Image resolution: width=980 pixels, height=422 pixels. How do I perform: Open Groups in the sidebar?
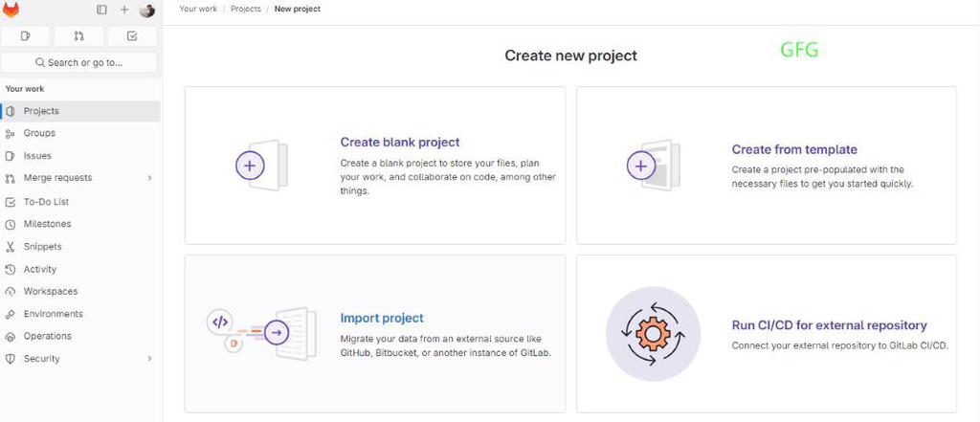pos(39,133)
